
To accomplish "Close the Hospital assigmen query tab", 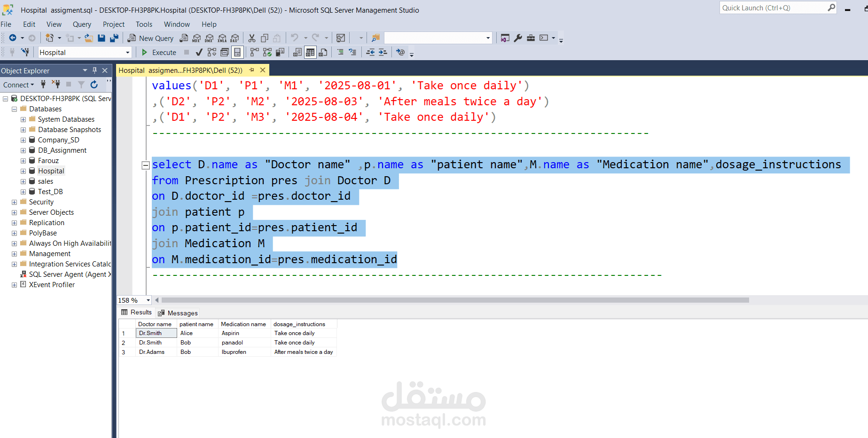I will point(263,70).
